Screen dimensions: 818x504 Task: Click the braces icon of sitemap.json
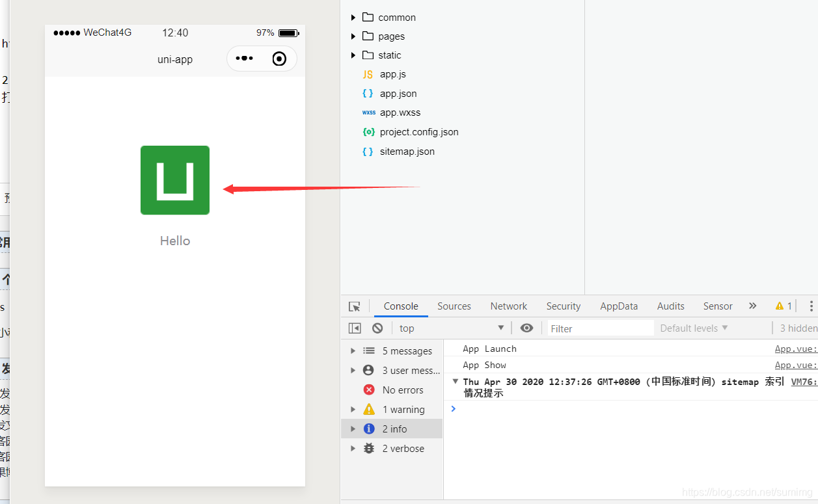pos(368,152)
